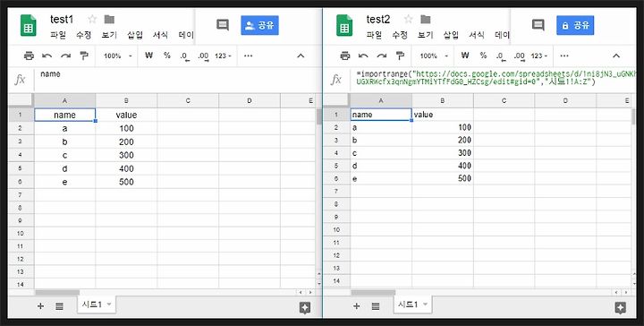Open the comments icon in test1 window
This screenshot has height=326, width=644.
click(x=222, y=25)
